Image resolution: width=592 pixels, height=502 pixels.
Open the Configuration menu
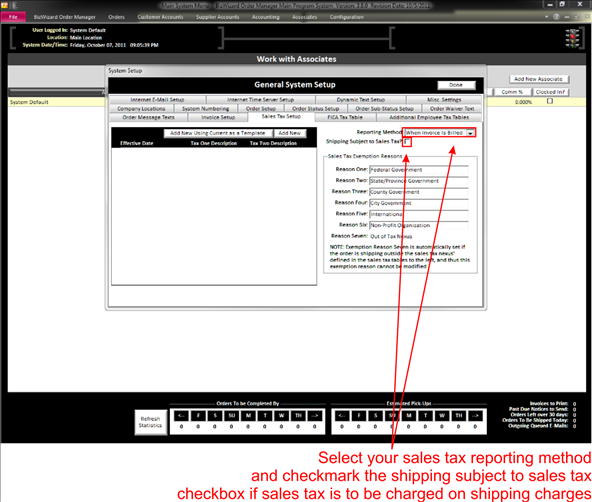347,17
